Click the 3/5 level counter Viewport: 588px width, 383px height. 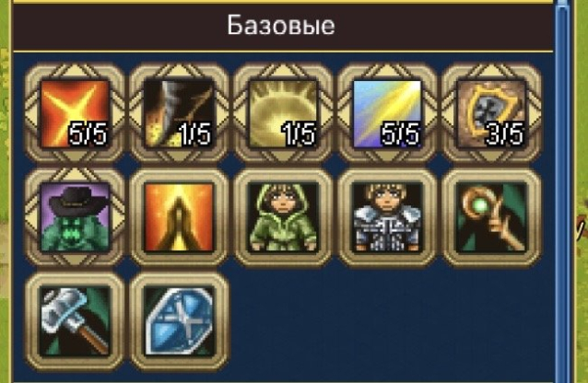[x=504, y=134]
